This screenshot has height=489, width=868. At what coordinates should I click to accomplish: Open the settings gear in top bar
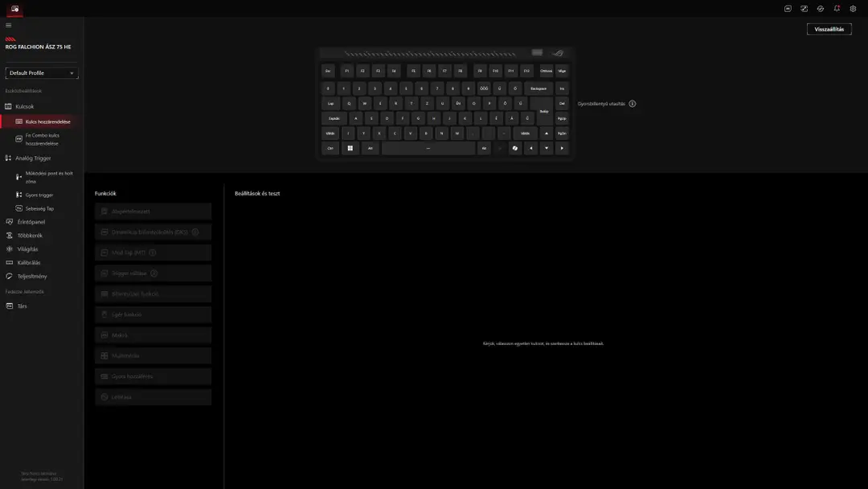pos(853,9)
